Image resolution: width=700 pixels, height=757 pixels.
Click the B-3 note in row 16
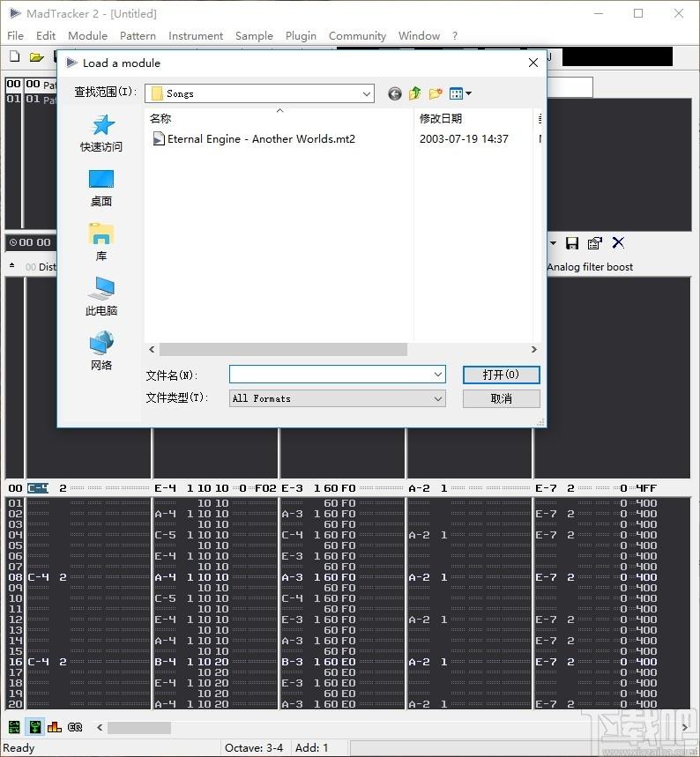(293, 662)
